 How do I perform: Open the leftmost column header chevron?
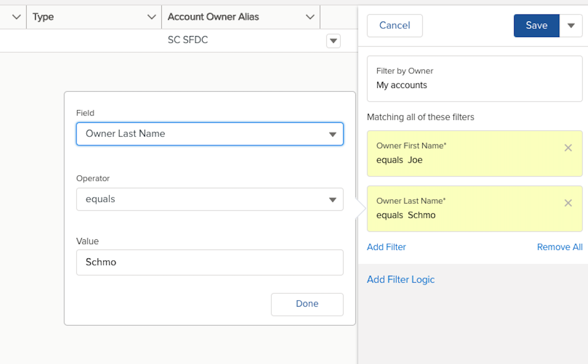16,17
